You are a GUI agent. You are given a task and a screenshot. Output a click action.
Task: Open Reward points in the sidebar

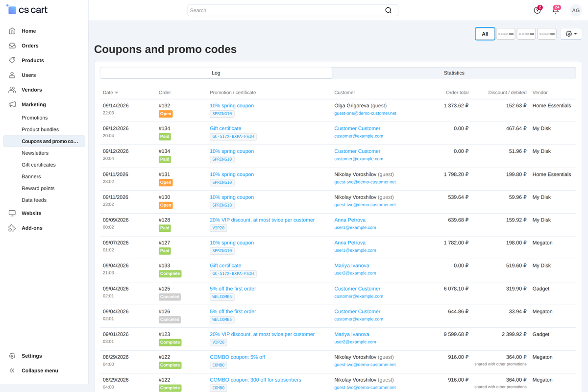(38, 188)
